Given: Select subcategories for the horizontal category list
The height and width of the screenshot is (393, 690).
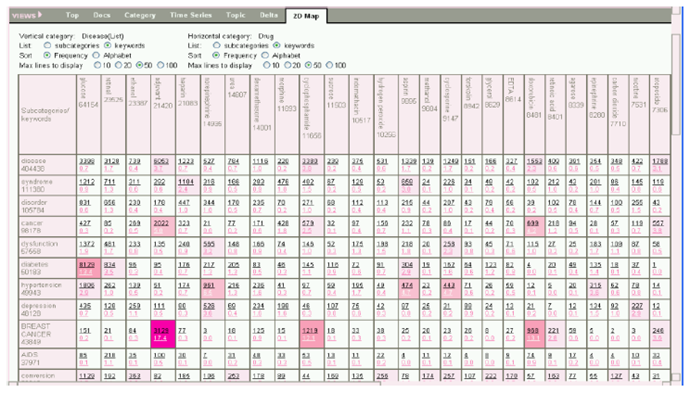Looking at the screenshot, I should click(217, 45).
